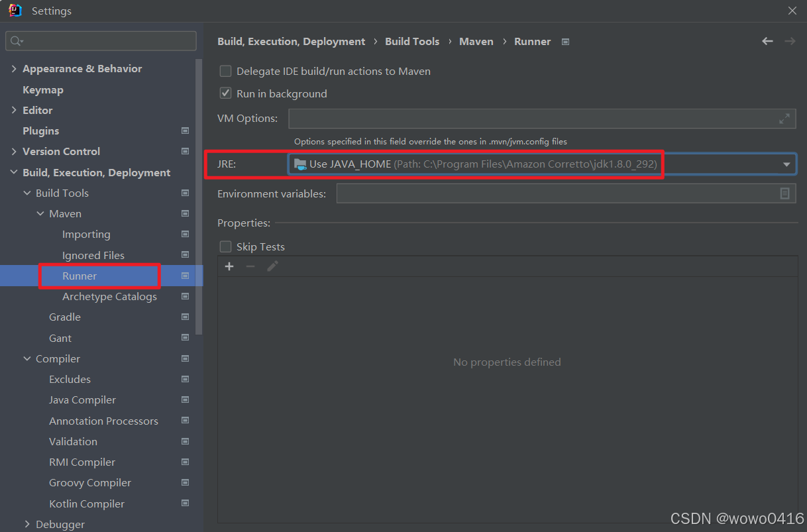The width and height of the screenshot is (807, 532).
Task: Collapse the Build Tools node
Action: coord(27,193)
